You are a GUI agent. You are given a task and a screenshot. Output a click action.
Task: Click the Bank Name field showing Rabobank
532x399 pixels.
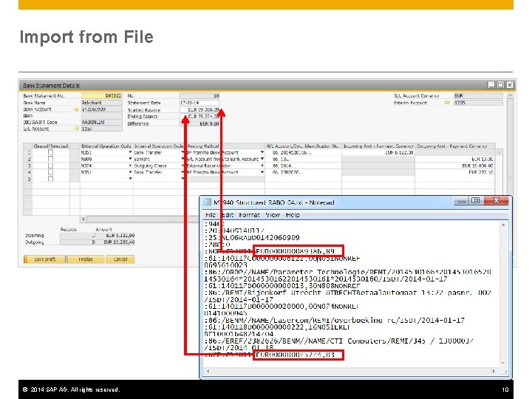102,103
